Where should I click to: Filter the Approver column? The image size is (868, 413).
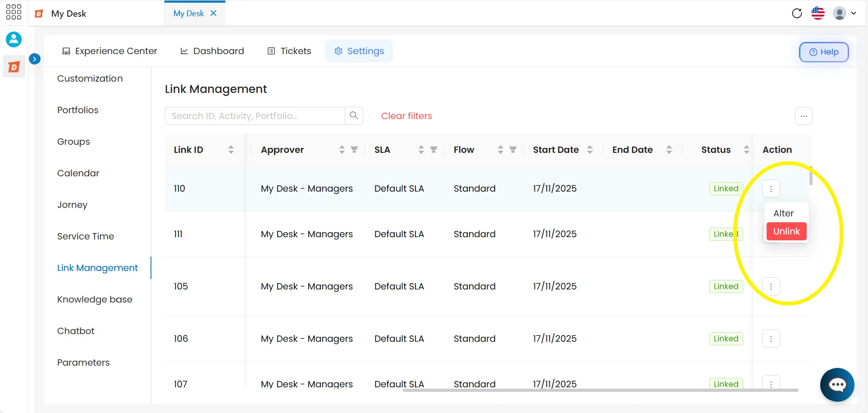pyautogui.click(x=354, y=150)
